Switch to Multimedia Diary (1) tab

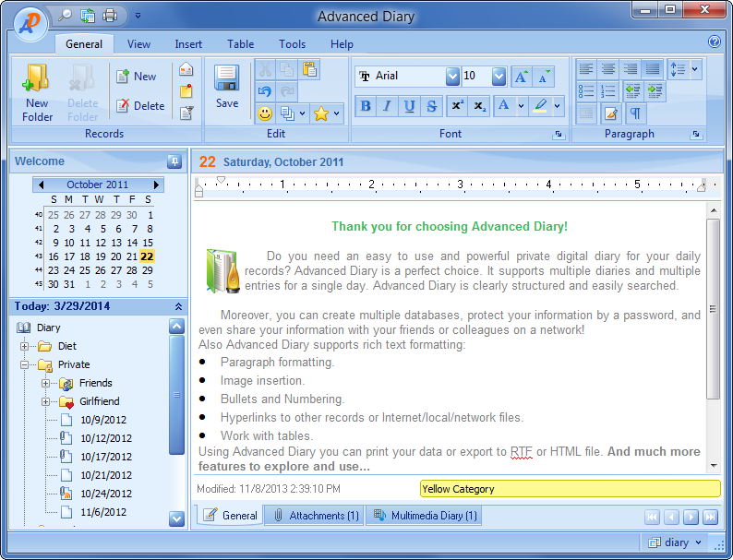pyautogui.click(x=426, y=516)
